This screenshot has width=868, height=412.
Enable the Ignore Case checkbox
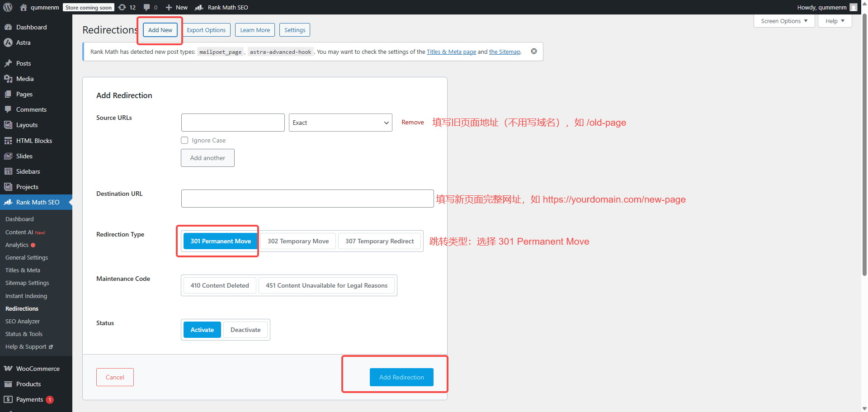coord(184,140)
